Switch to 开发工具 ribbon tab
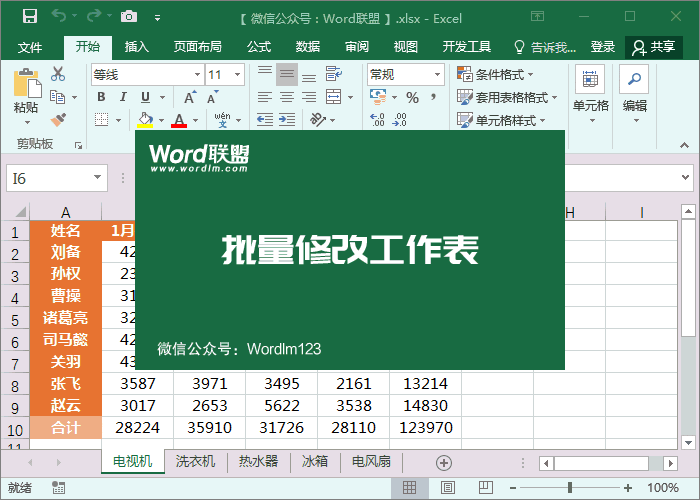 [x=467, y=46]
